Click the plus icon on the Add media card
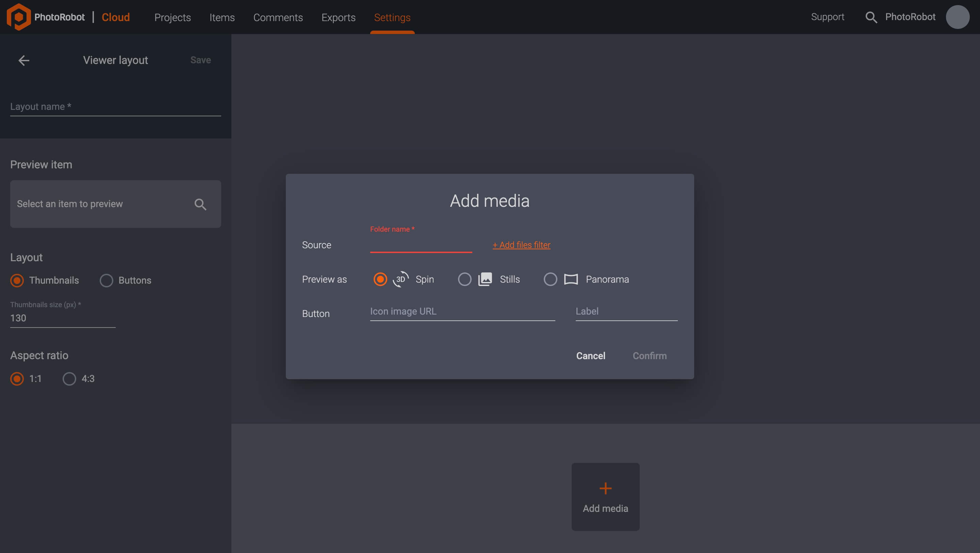The height and width of the screenshot is (553, 980). pos(605,488)
